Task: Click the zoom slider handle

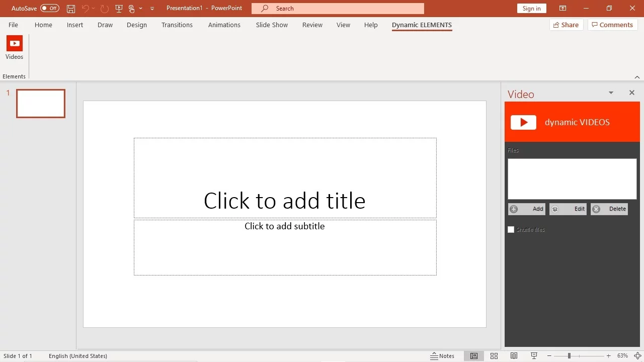Action: (x=569, y=356)
